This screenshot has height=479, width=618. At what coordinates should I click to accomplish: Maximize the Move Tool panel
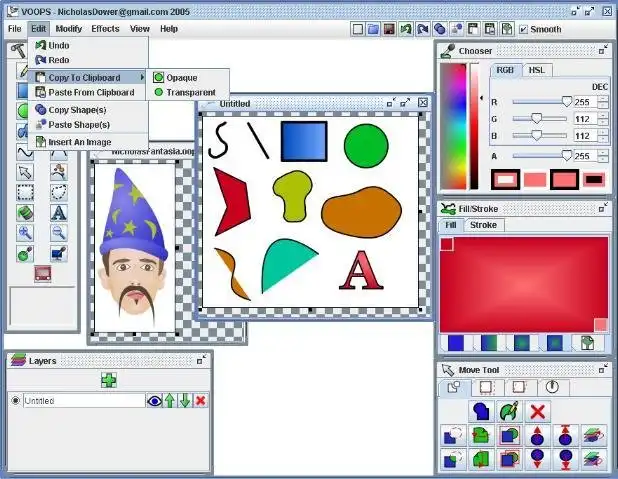coord(603,369)
